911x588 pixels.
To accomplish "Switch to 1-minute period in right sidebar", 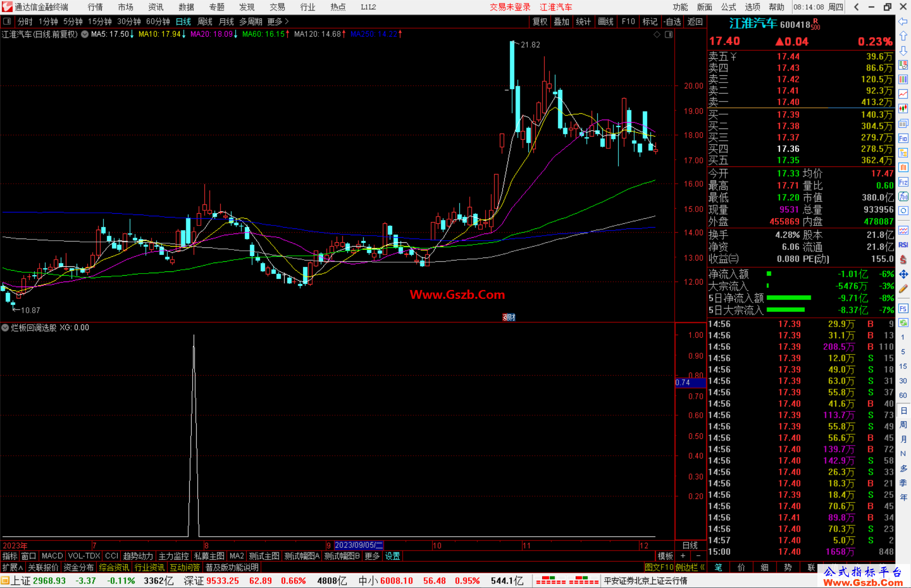I will (x=903, y=337).
